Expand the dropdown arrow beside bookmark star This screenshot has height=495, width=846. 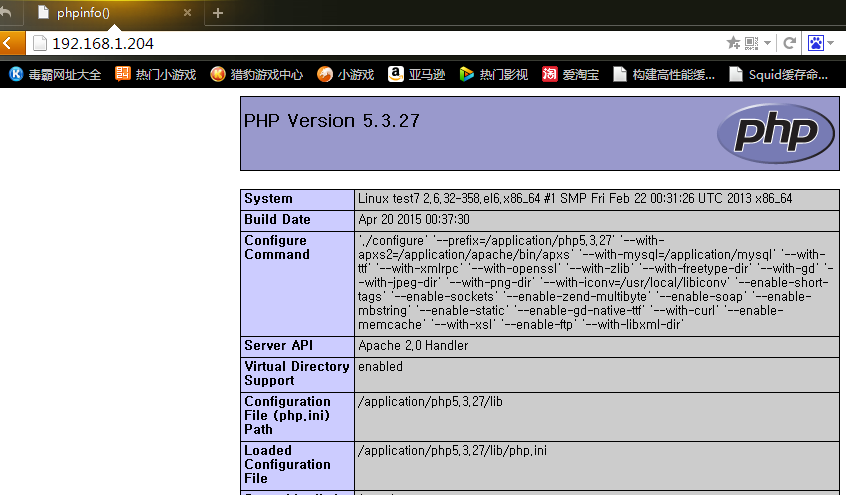tap(767, 44)
